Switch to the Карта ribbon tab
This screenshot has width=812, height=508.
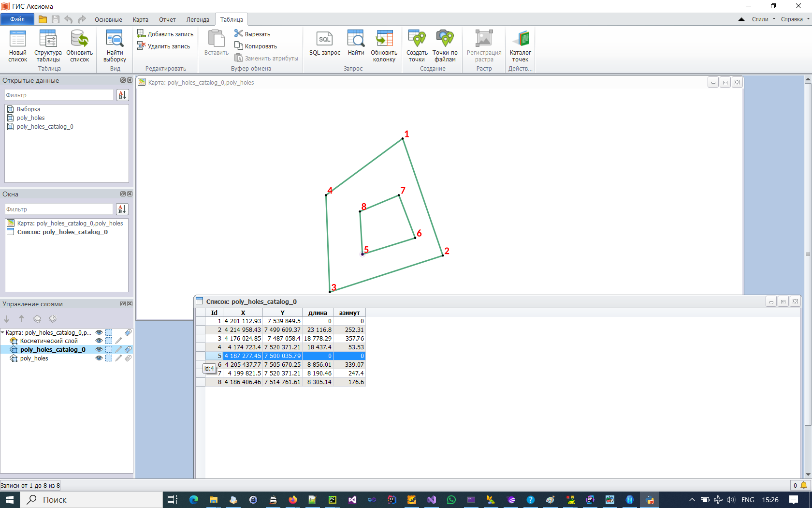tap(140, 20)
